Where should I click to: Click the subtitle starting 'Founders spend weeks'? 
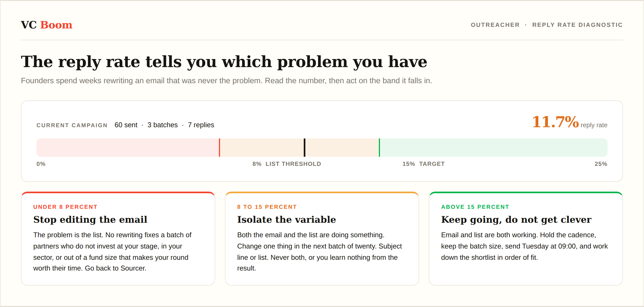point(226,81)
